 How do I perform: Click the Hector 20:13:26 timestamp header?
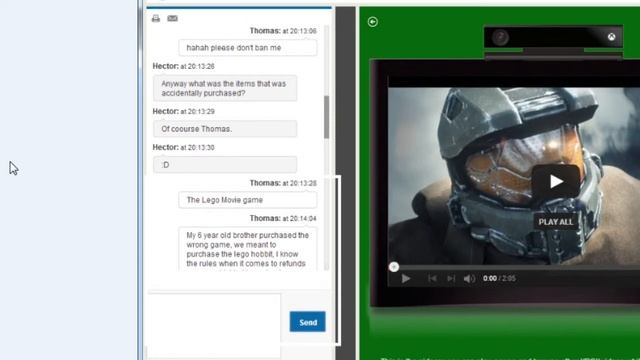[184, 66]
